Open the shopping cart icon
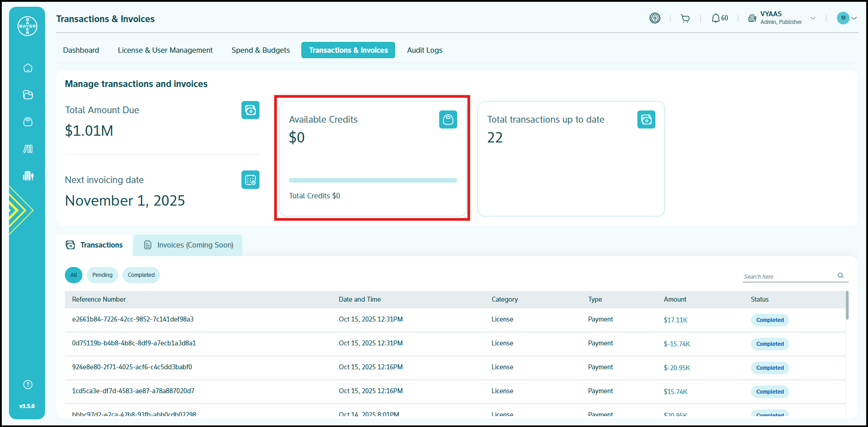Image resolution: width=868 pixels, height=427 pixels. 685,18
